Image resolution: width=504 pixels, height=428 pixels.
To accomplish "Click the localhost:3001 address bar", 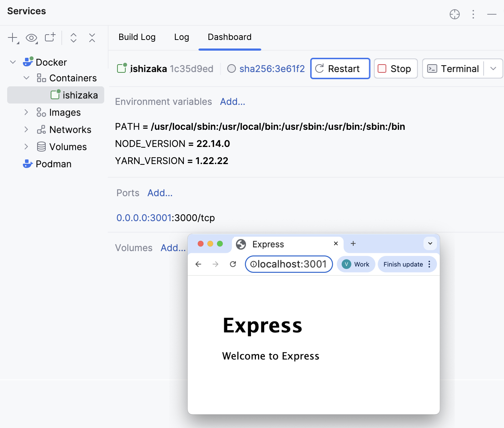I will 291,264.
